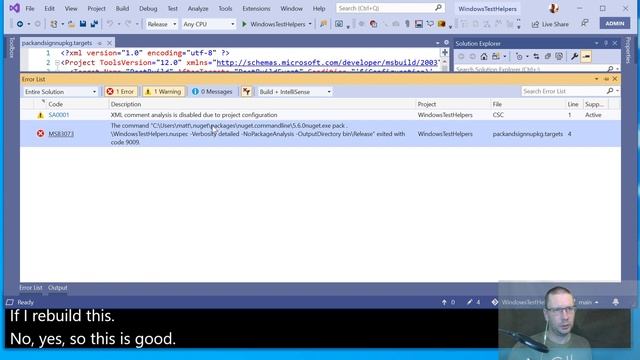
Task: Click the Live Share button
Action: tap(550, 24)
